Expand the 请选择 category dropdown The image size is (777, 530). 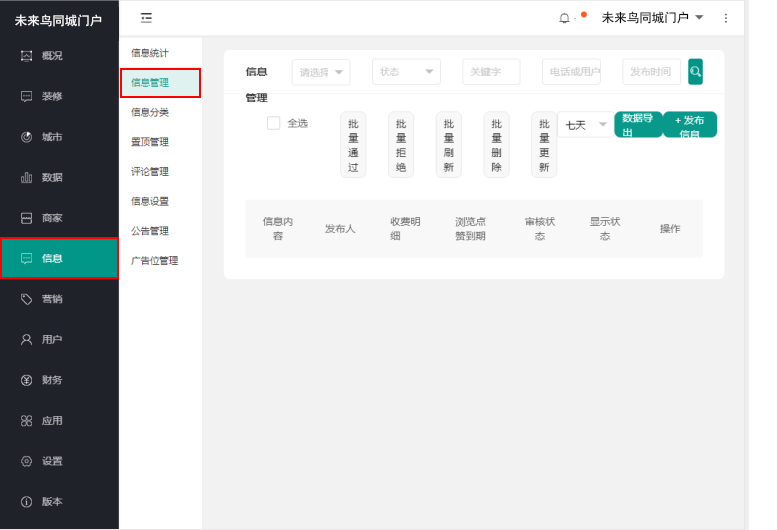321,72
